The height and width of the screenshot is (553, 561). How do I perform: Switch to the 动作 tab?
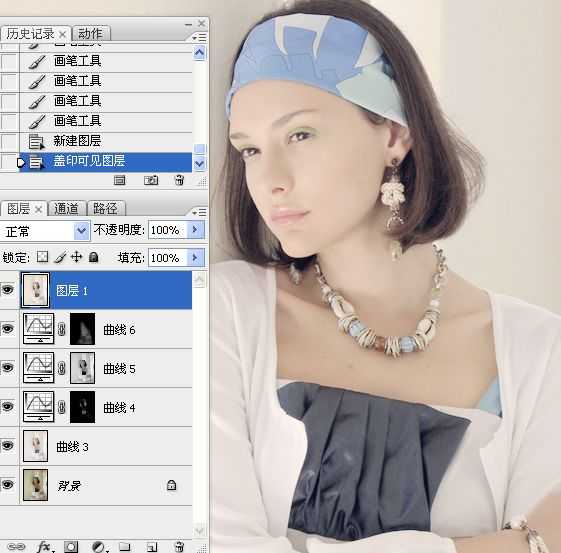click(x=90, y=34)
